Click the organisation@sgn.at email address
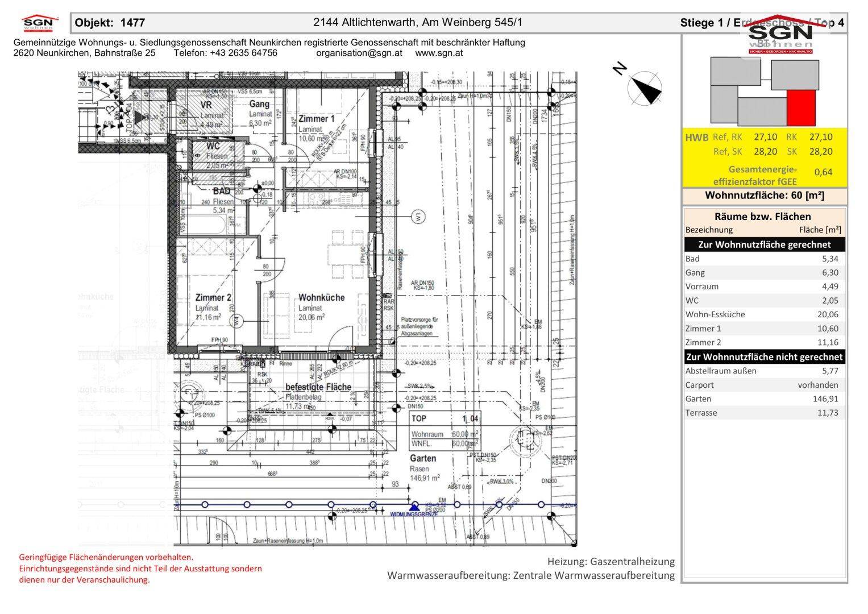 [359, 53]
